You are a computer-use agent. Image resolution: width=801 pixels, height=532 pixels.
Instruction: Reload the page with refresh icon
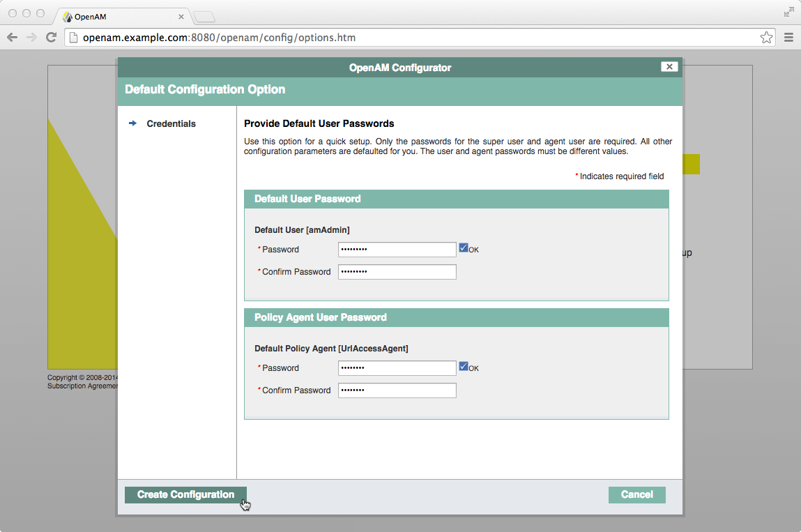[x=51, y=38]
